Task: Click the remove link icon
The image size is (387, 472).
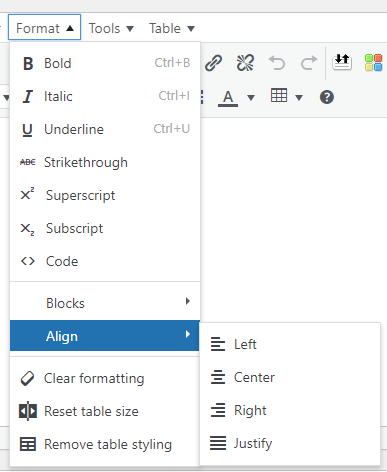Action: (x=245, y=63)
